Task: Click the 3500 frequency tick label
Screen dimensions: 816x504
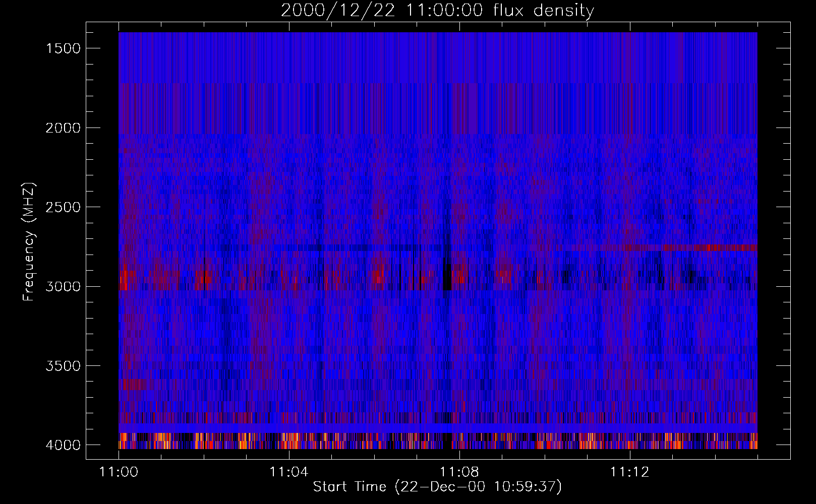Action: click(x=63, y=366)
